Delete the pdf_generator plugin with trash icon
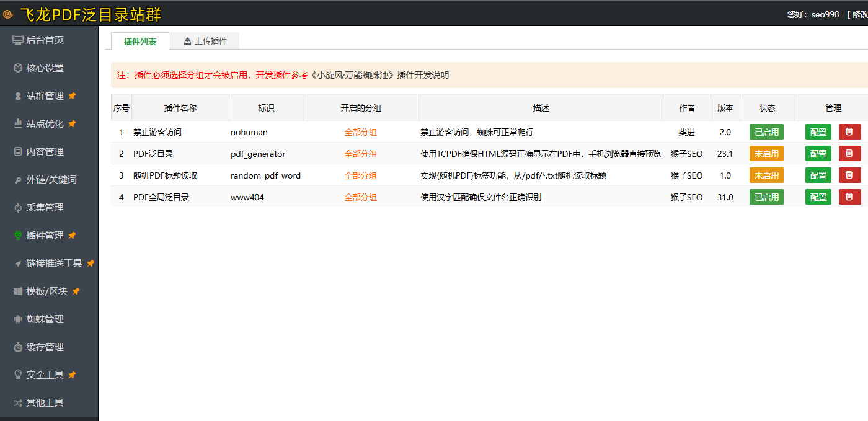 coord(849,153)
